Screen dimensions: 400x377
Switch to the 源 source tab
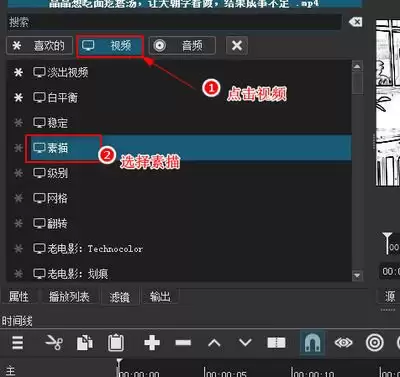click(x=389, y=296)
